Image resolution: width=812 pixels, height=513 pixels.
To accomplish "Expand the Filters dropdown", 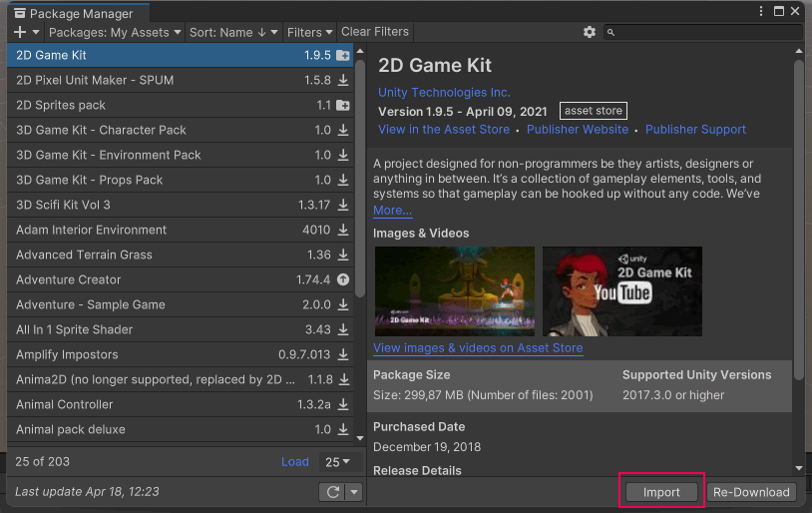I will [310, 32].
